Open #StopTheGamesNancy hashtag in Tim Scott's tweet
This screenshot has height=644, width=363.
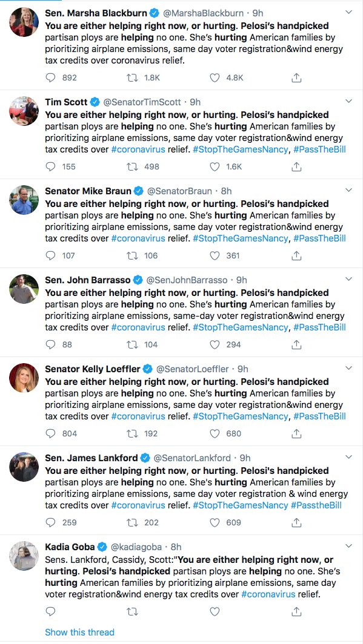point(240,149)
